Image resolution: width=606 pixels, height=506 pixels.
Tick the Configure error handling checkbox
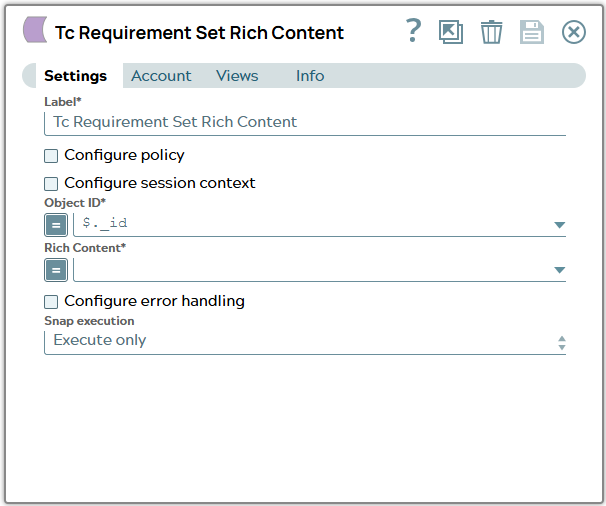pyautogui.click(x=51, y=302)
